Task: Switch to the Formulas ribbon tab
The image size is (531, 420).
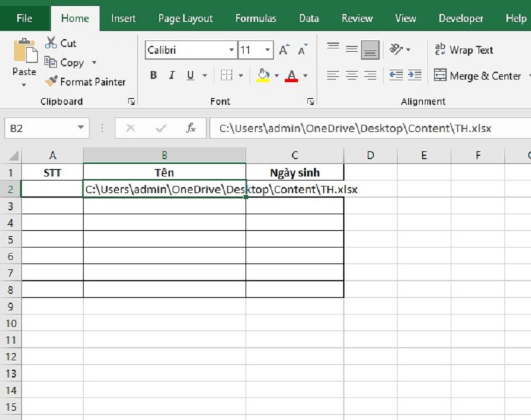Action: (x=256, y=18)
